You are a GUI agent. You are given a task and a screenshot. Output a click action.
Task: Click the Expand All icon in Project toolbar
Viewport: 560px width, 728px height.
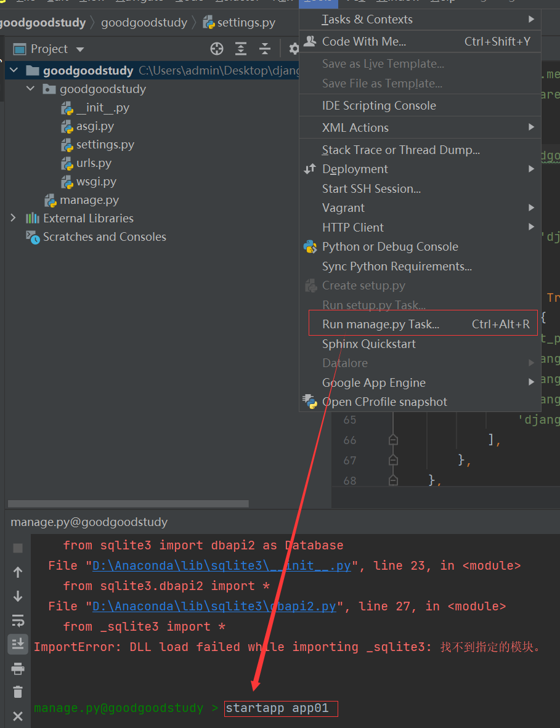click(x=241, y=49)
